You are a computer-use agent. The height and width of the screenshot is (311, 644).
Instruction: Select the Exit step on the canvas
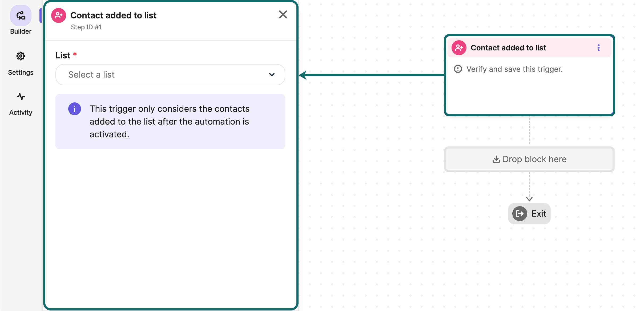(x=529, y=214)
